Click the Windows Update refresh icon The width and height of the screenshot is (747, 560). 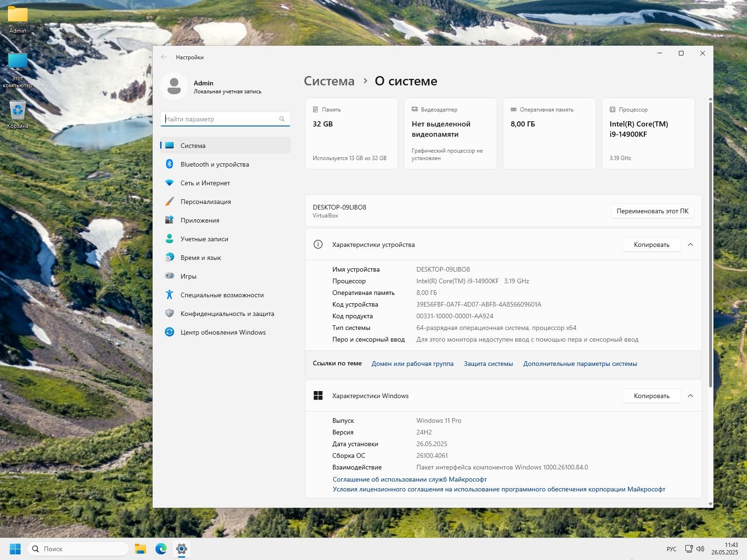tap(169, 332)
